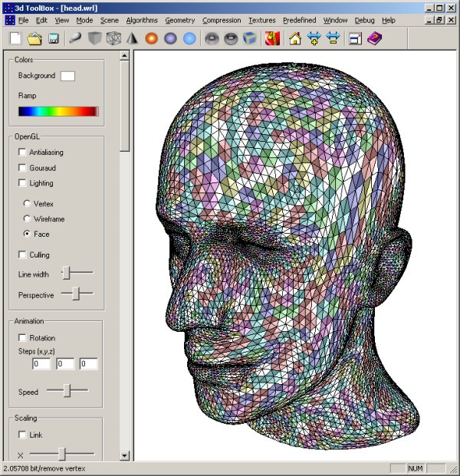Enable the Antialiasing checkbox
The height and width of the screenshot is (476, 460).
(x=22, y=153)
